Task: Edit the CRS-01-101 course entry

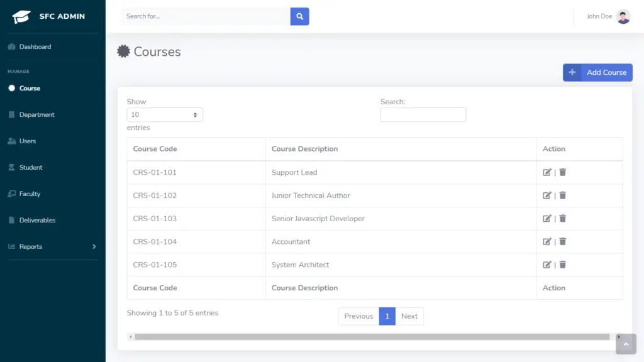Action: point(547,172)
